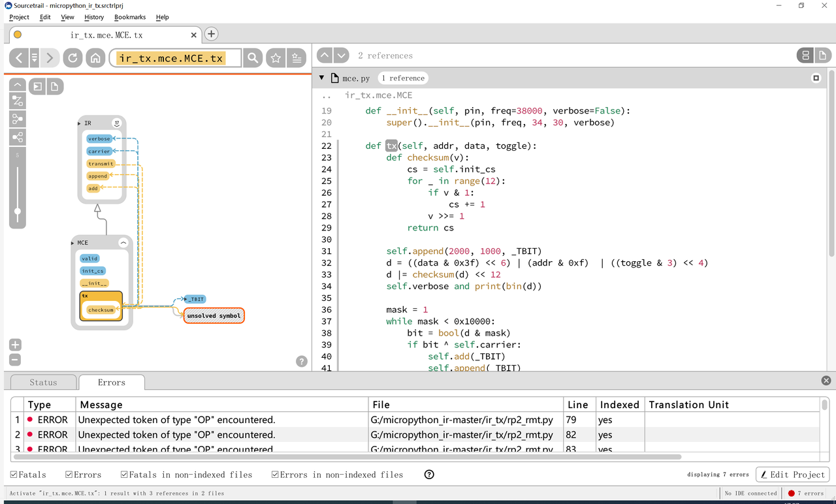The height and width of the screenshot is (504, 836).
Task: Click the 7 errors status indicator
Action: [805, 493]
